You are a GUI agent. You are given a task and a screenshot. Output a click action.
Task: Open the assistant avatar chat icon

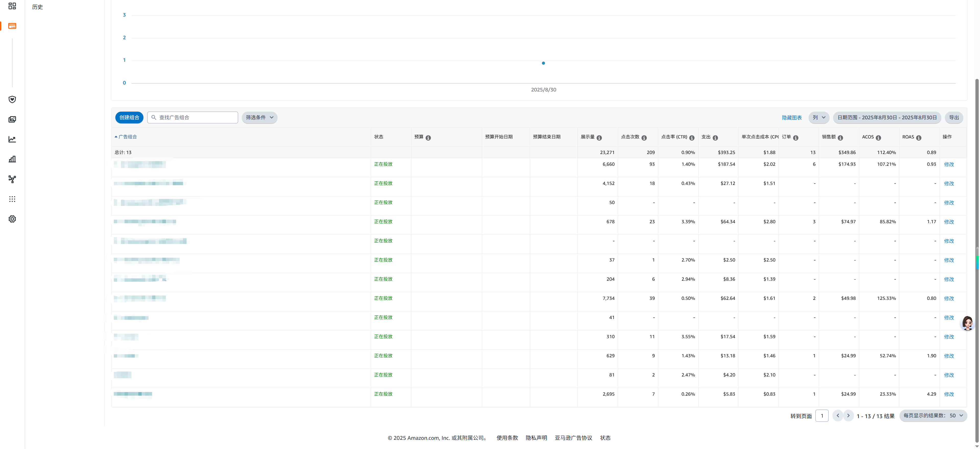(x=967, y=323)
